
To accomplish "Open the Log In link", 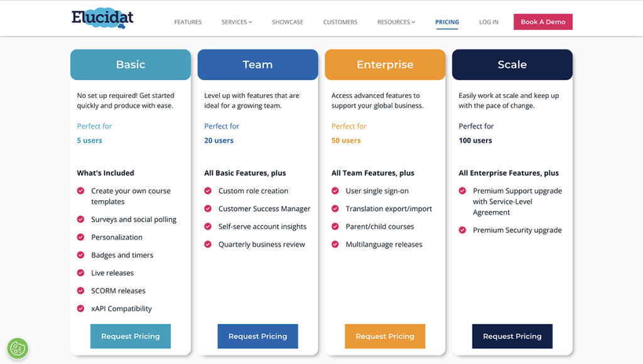I will [489, 22].
